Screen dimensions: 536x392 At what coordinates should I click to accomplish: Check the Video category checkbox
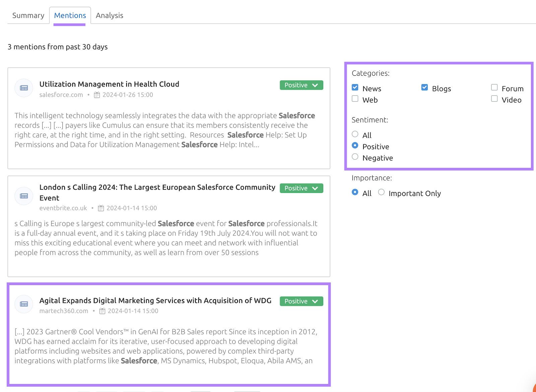(x=494, y=99)
